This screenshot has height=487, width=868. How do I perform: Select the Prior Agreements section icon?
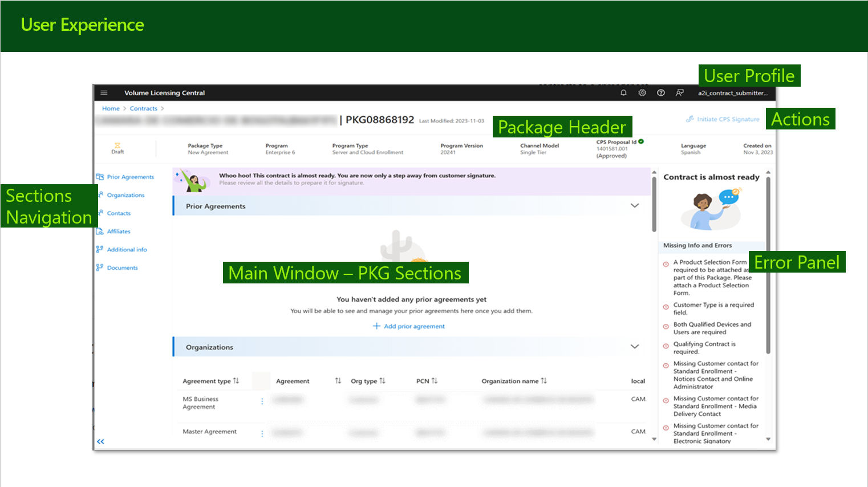pos(101,177)
